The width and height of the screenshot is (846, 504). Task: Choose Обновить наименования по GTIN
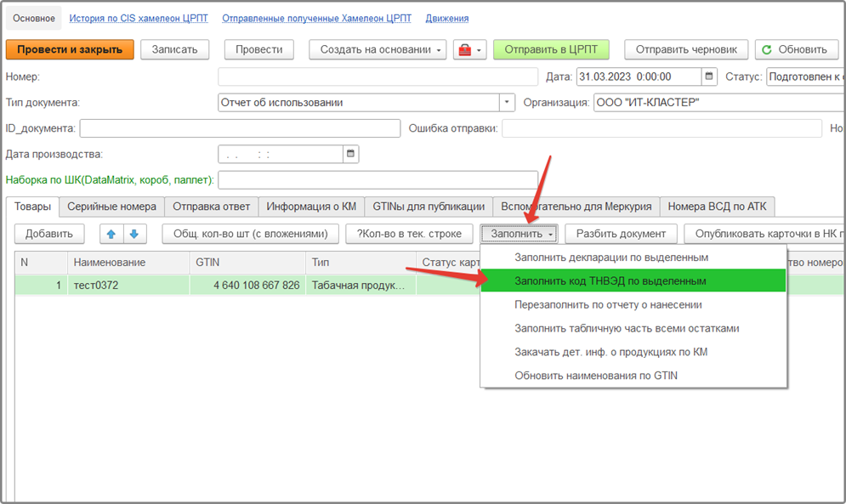[633, 376]
